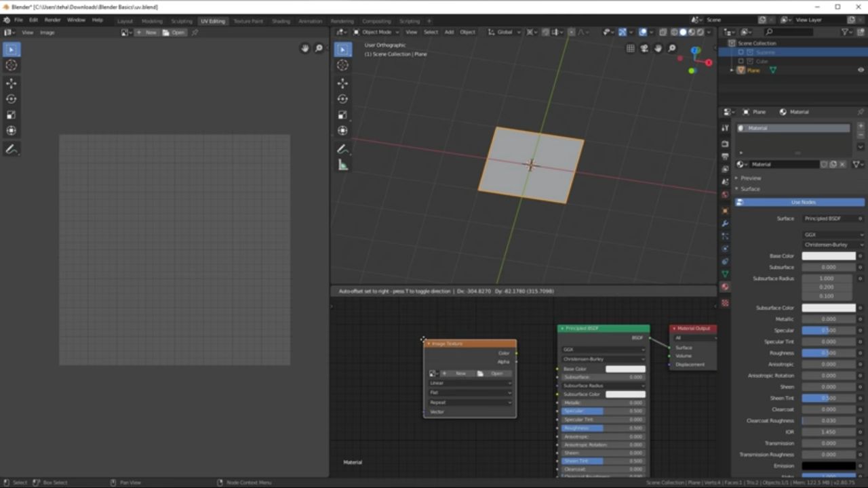Select the Transform tool in UV editor
This screenshot has width=868, height=488.
[12, 131]
